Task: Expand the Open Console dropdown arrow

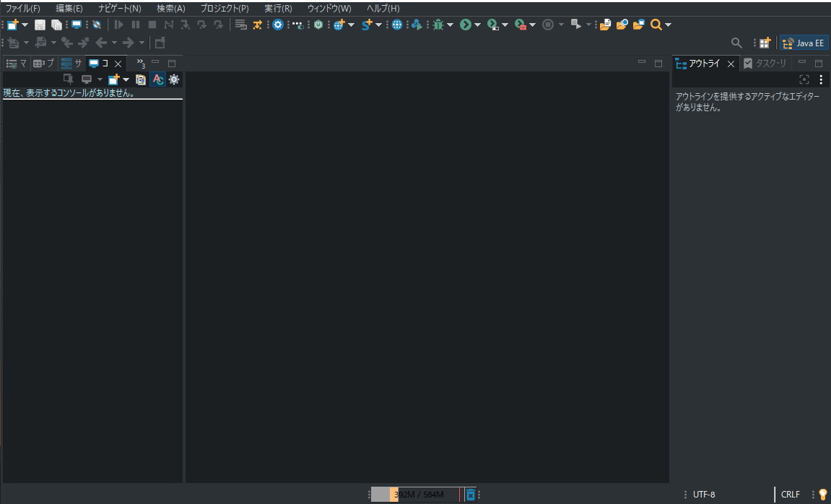Action: pos(126,79)
